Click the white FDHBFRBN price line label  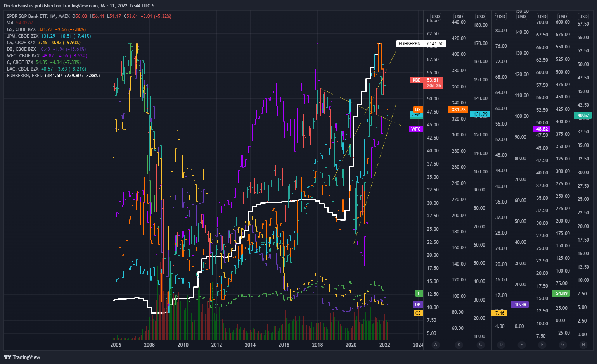pos(410,44)
